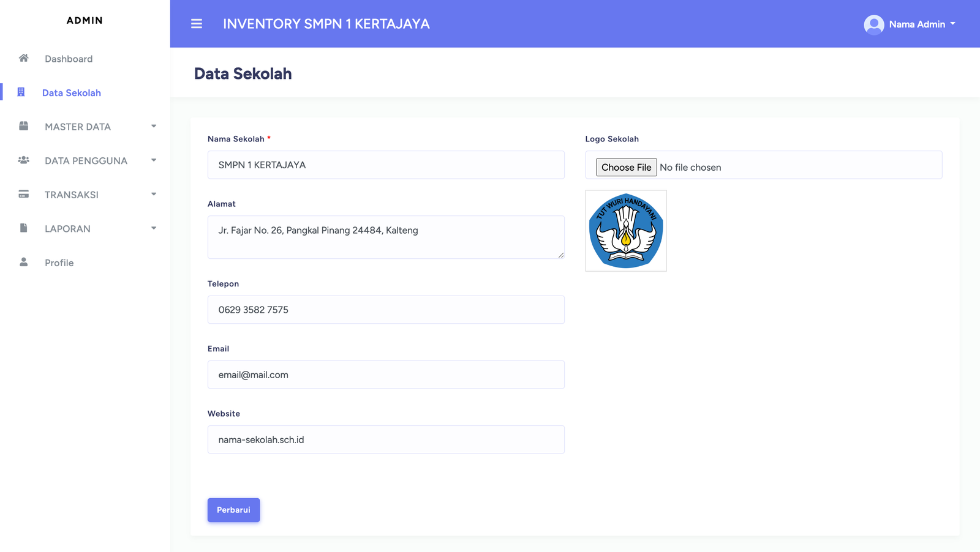Click the hamburger menu icon
This screenshot has height=552, width=980.
tap(197, 24)
